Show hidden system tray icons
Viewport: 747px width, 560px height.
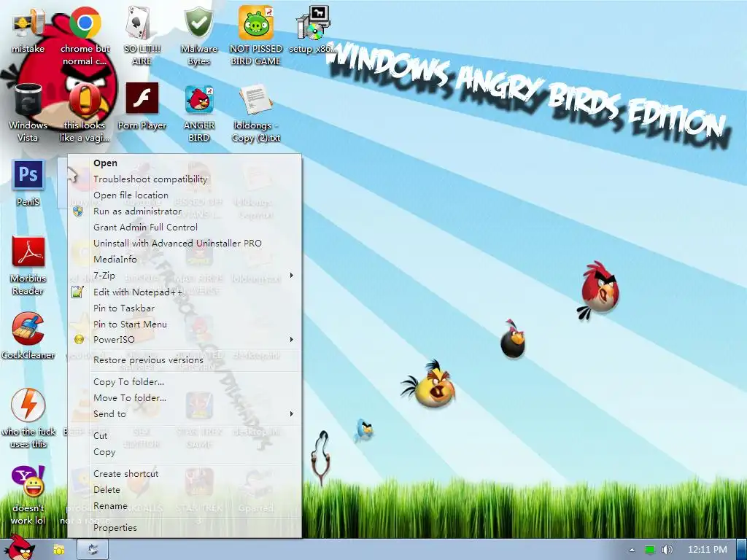point(632,550)
